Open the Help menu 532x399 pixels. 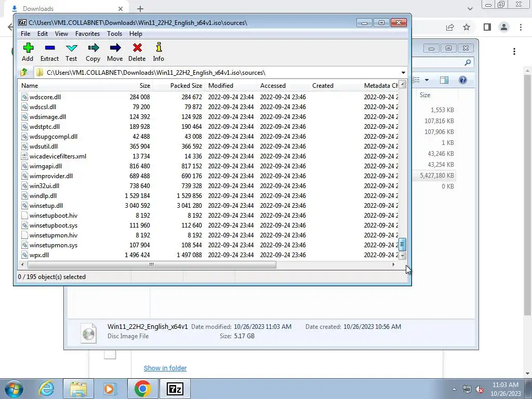coord(136,34)
